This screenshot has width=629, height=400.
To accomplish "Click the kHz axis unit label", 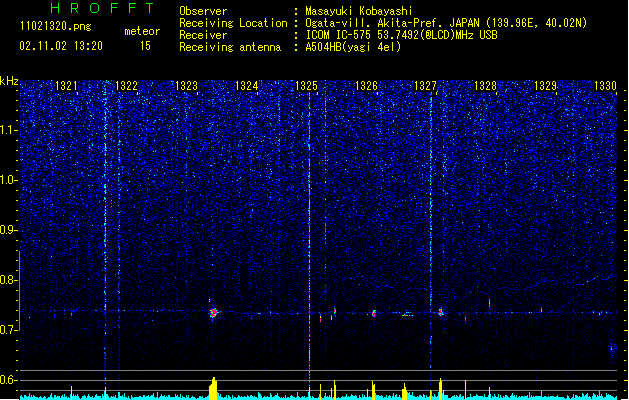I will 9,81.
